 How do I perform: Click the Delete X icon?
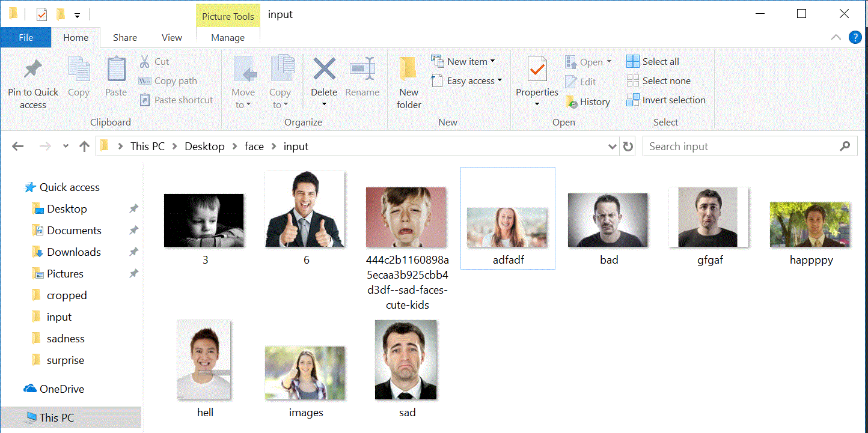[x=324, y=69]
